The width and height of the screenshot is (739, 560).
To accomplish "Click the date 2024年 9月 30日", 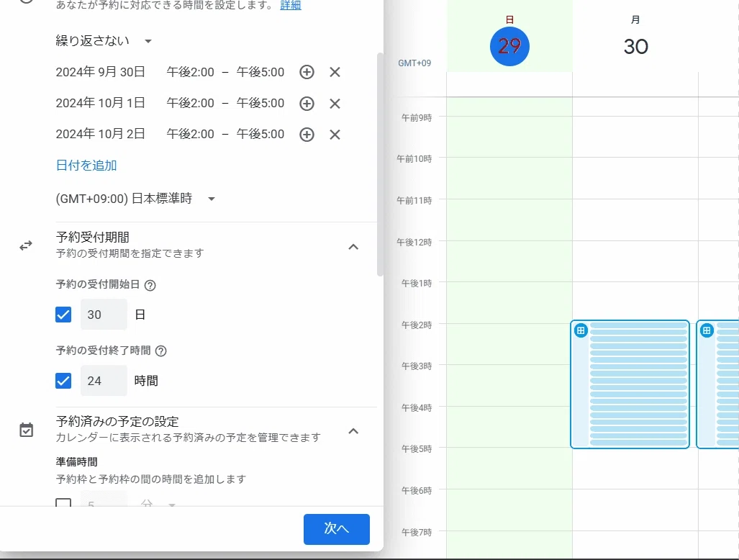I will tap(101, 72).
